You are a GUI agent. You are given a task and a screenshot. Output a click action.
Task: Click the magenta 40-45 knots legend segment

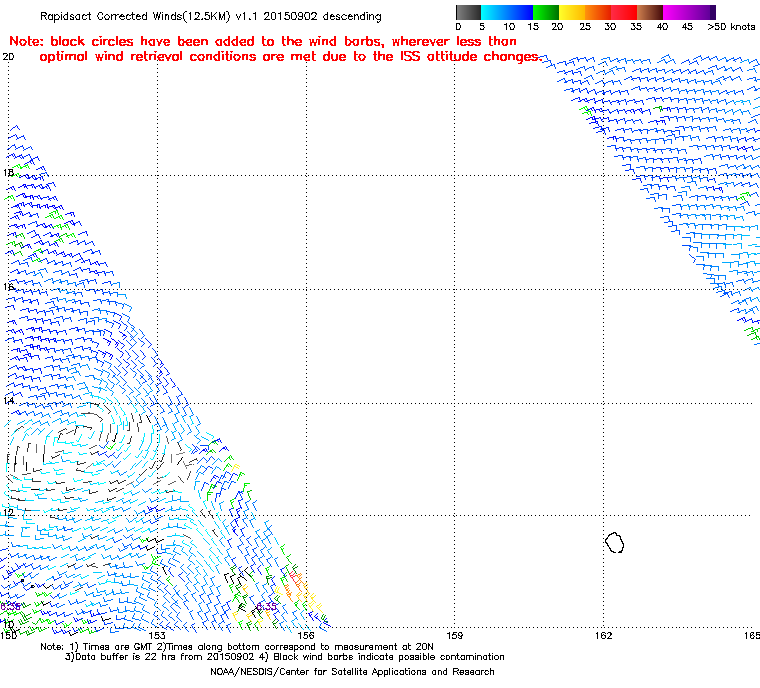[x=676, y=12]
